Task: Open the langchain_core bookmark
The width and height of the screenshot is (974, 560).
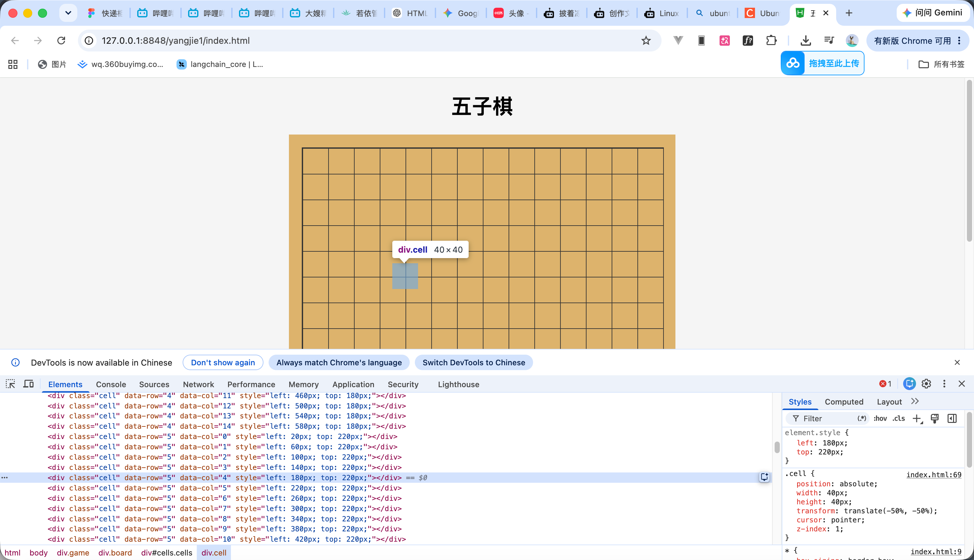Action: click(220, 64)
